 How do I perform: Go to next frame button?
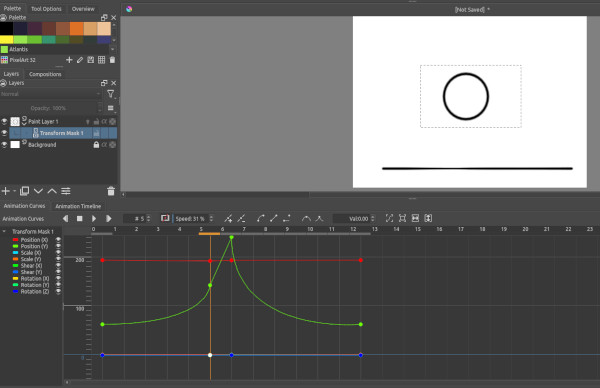[x=108, y=218]
